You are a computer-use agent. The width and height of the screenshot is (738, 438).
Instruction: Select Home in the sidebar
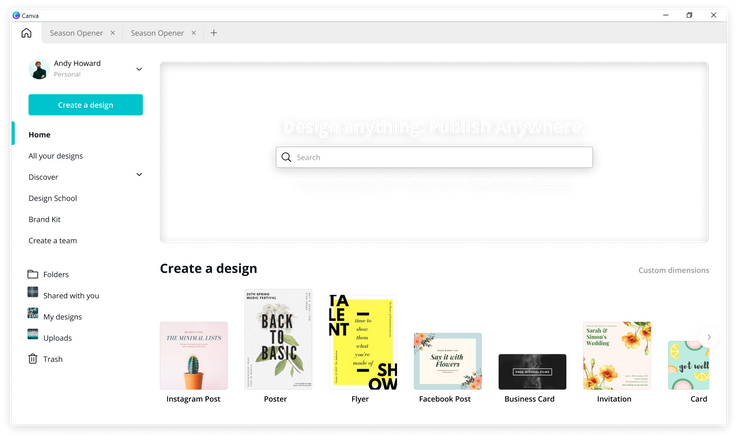click(x=40, y=135)
